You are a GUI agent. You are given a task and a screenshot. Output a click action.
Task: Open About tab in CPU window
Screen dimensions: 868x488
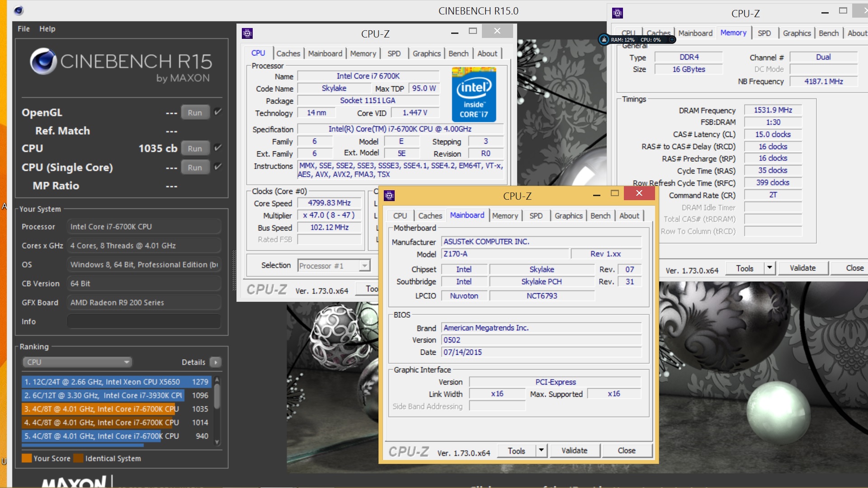click(487, 54)
